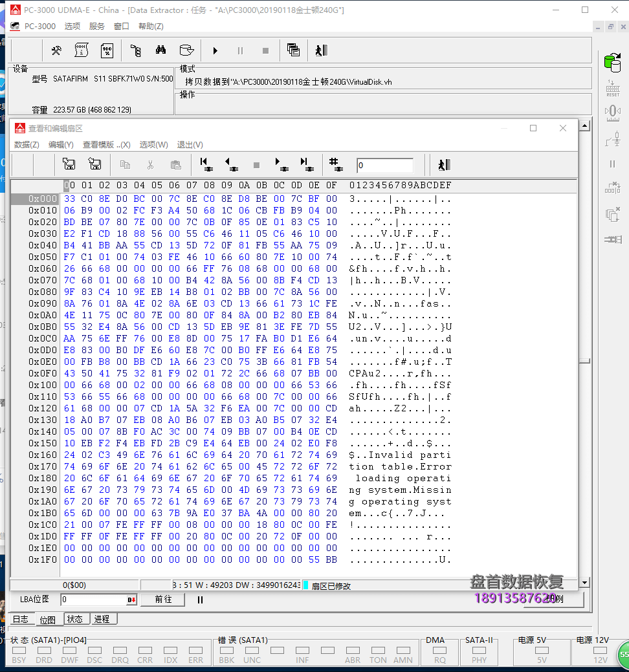629x672 pixels.
Task: Click the green database disk icon in right sidebar
Action: coord(613,63)
